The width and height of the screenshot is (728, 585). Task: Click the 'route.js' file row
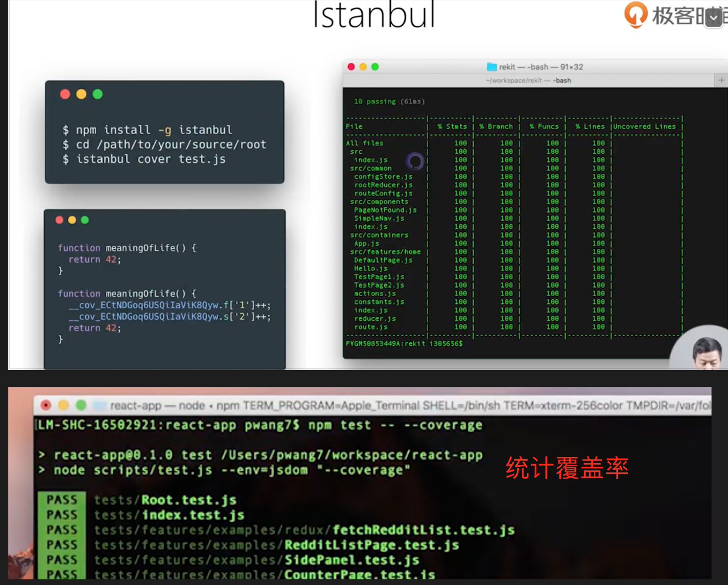click(371, 327)
